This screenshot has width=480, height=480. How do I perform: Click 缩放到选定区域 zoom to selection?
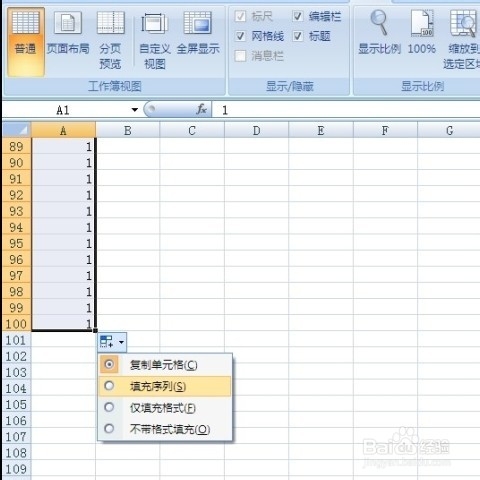pyautogui.click(x=462, y=40)
